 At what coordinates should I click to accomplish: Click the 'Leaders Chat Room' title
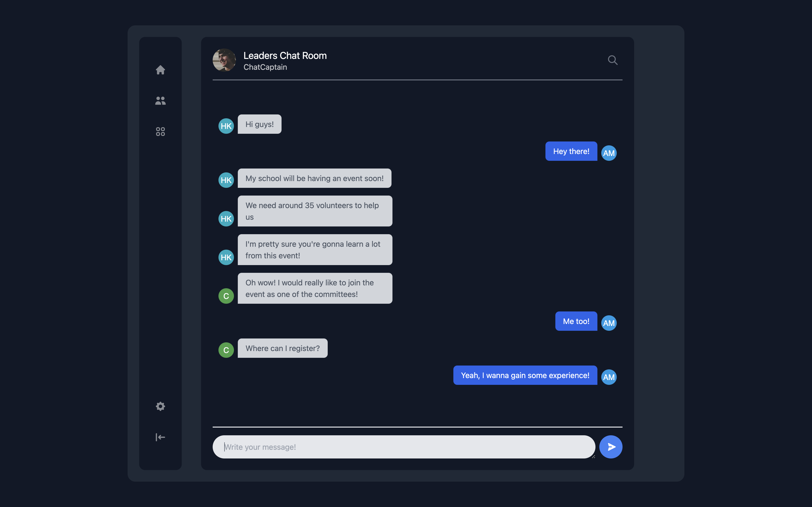[x=285, y=56]
